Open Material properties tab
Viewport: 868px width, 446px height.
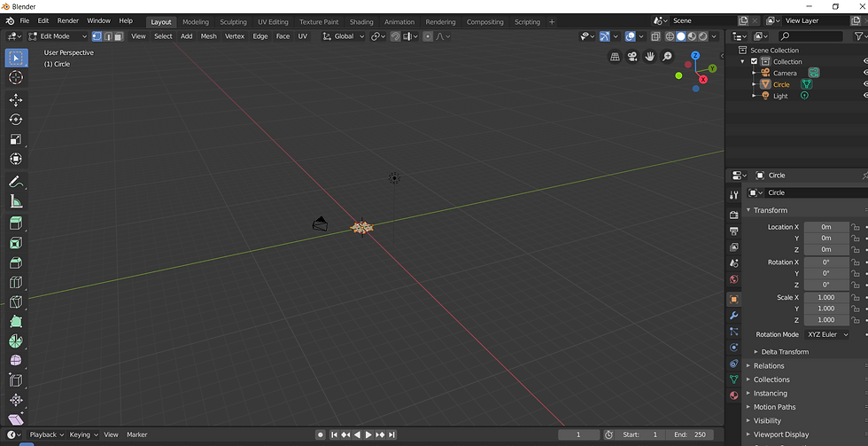tap(734, 395)
